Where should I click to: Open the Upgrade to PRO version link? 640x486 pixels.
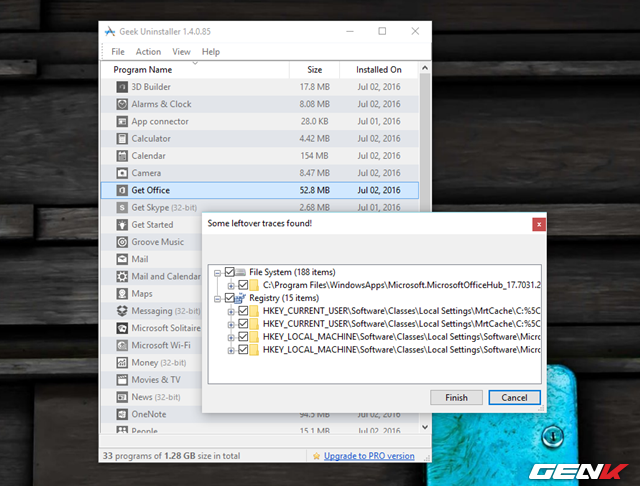tap(368, 456)
